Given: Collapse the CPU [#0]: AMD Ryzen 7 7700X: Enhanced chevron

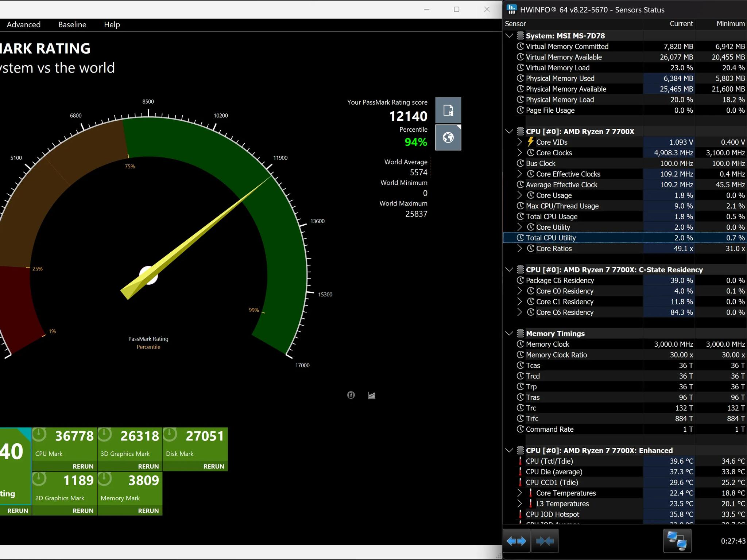Looking at the screenshot, I should [510, 450].
